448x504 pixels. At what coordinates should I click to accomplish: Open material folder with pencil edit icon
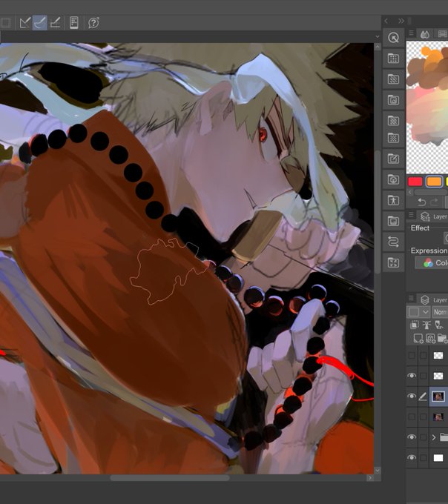click(393, 159)
